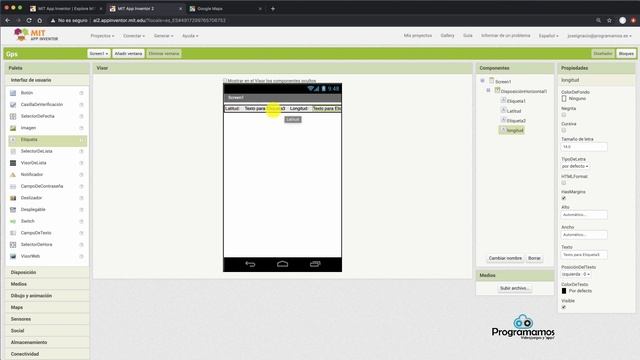Open Informar de un problema
Image resolution: width=640 pixels, height=360 pixels.
[506, 36]
